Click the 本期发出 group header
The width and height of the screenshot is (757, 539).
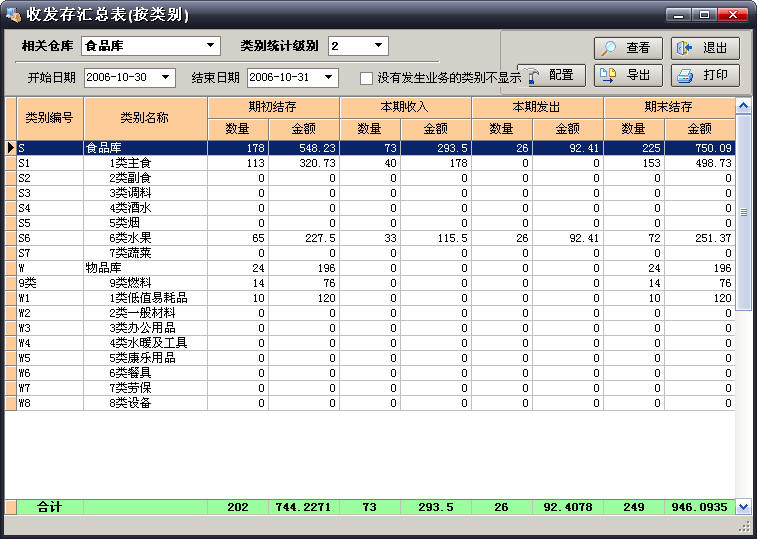coord(537,107)
